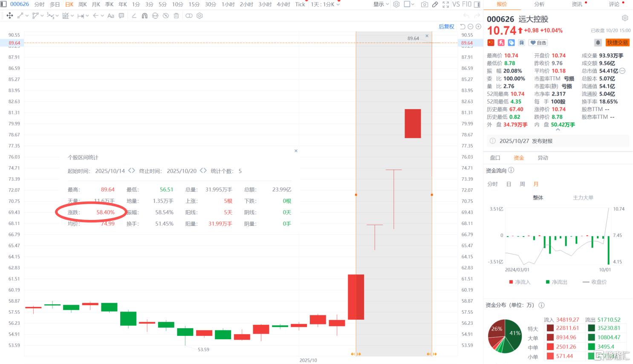The width and height of the screenshot is (633, 364).
Task: Click the red 特大 inflow swatch
Action: tap(550, 328)
